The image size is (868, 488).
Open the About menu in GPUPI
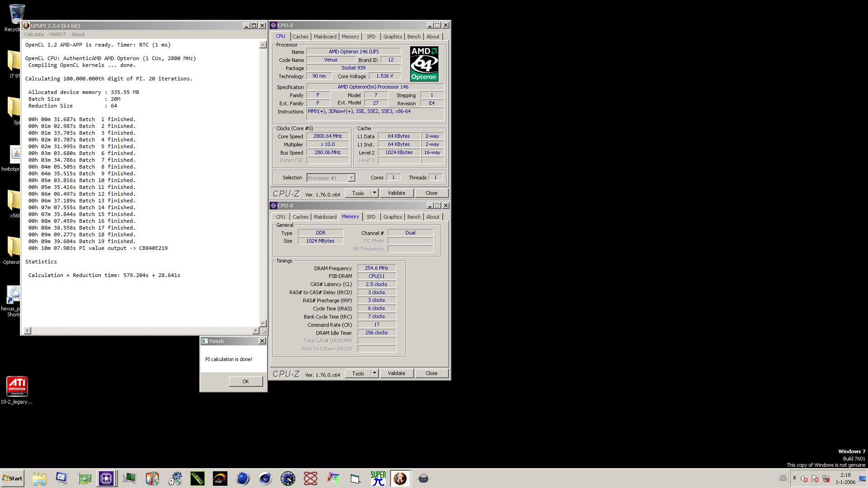click(78, 34)
